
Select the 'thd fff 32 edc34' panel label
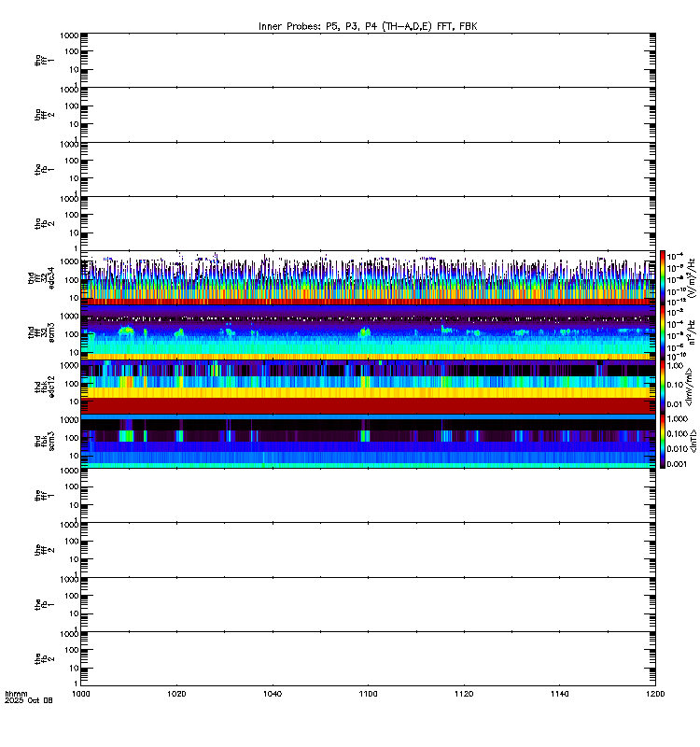pyautogui.click(x=41, y=277)
